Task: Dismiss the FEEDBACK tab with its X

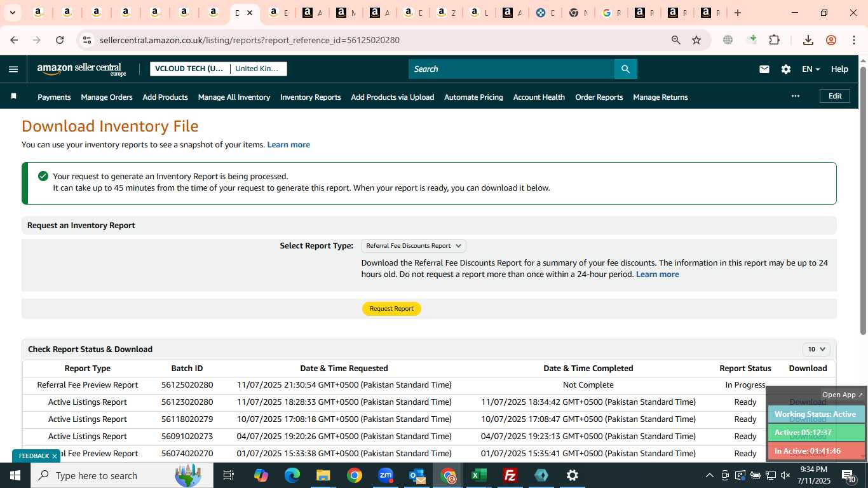Action: point(55,456)
